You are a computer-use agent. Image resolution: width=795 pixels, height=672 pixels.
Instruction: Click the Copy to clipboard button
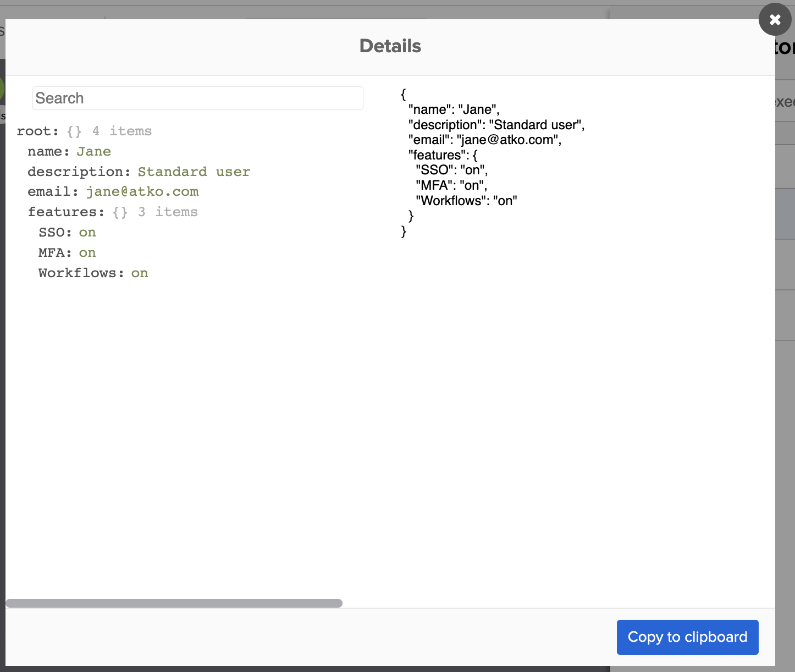click(x=687, y=637)
